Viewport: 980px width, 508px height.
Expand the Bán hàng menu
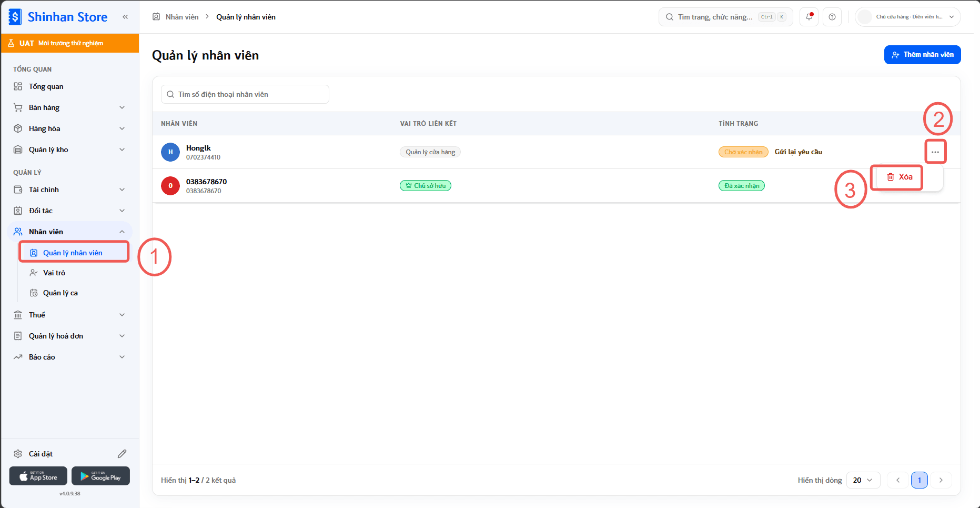(x=69, y=107)
